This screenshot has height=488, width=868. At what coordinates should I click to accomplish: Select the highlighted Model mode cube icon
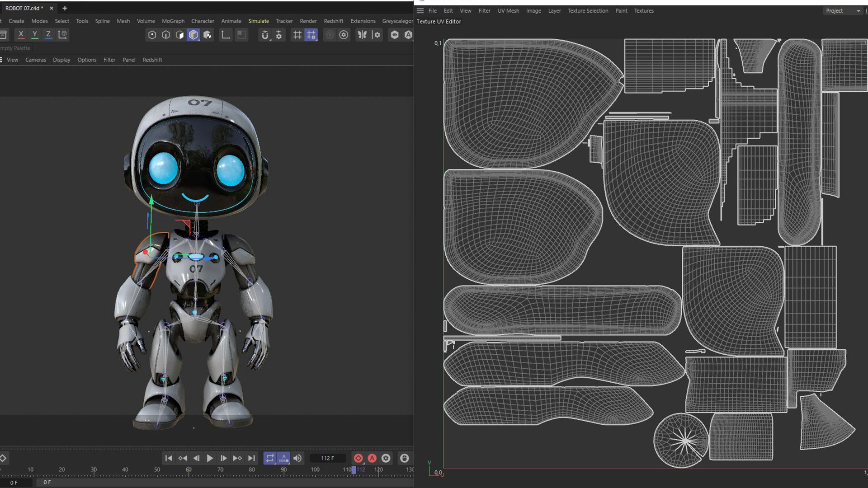pos(193,35)
